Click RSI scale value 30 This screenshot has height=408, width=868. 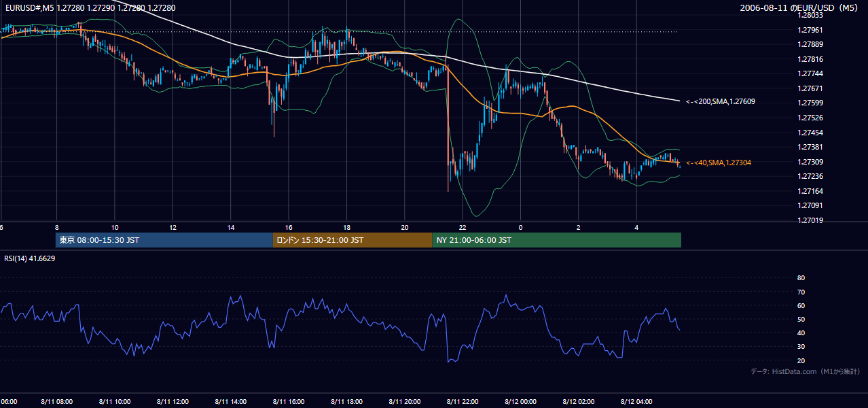(x=801, y=347)
